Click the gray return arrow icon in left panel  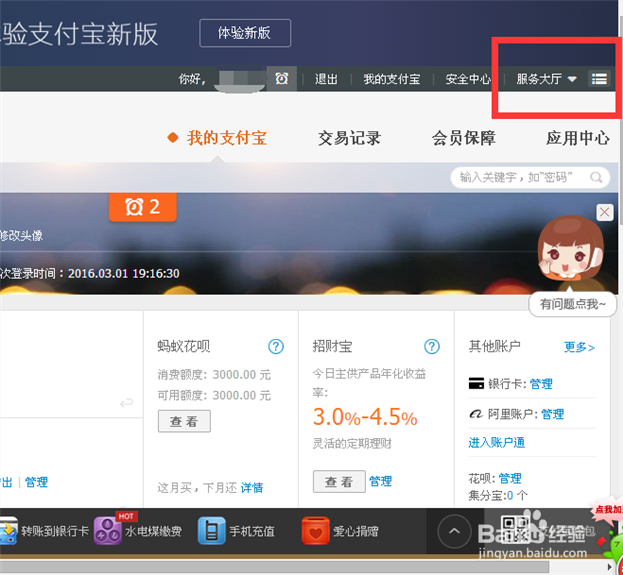click(x=126, y=403)
